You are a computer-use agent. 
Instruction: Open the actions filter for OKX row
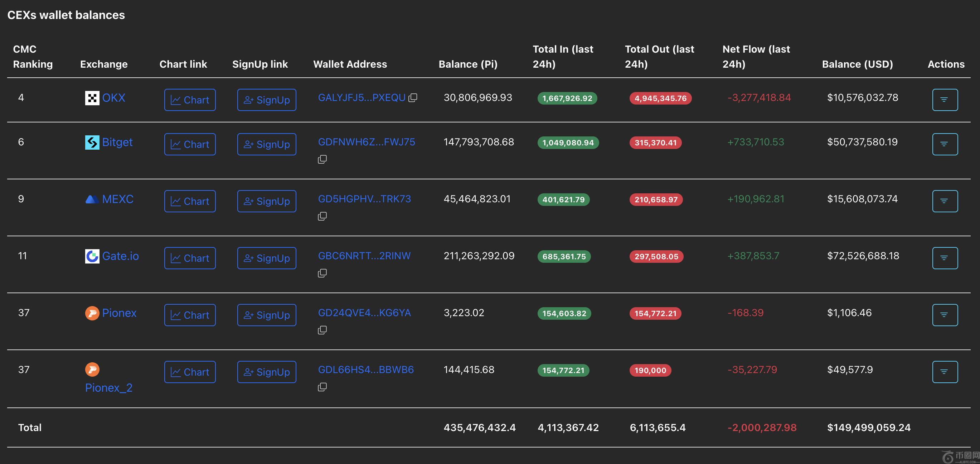coord(945,100)
